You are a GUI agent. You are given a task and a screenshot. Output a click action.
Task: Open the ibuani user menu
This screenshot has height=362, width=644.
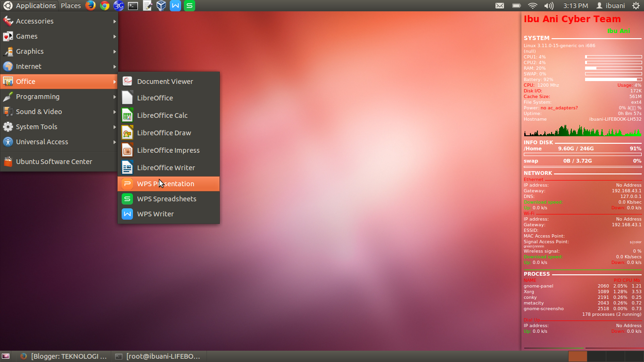coord(611,6)
